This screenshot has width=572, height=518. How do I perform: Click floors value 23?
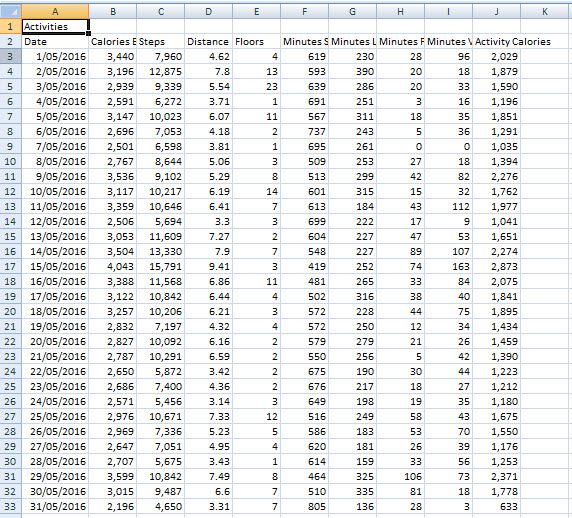[x=256, y=86]
